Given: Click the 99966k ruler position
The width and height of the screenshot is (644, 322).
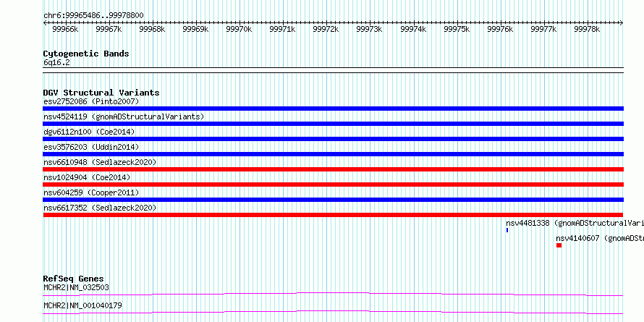Looking at the screenshot, I should click(x=65, y=29).
